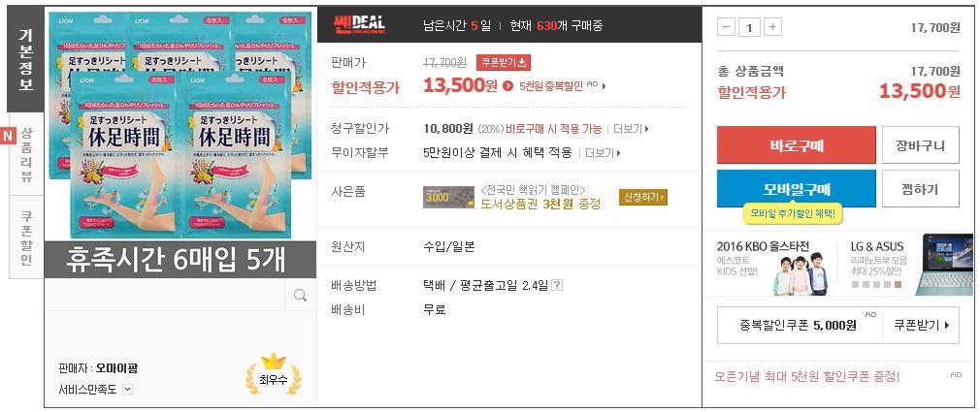Click the red 바로구매 button
The width and height of the screenshot is (980, 412).
click(797, 145)
